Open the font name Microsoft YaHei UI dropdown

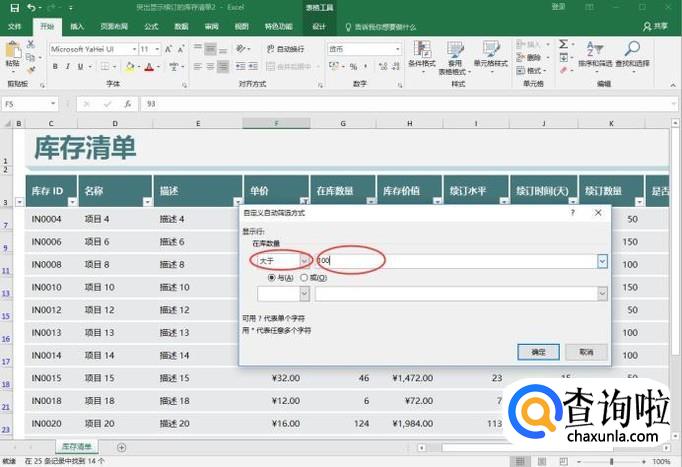134,49
